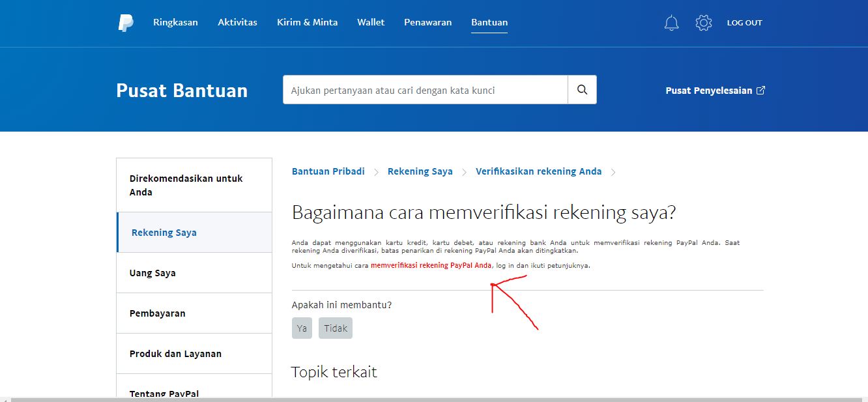Screen dimensions: 868x402
Task: Select Direkomendasikan untuk Anda in sidebar
Action: tap(194, 185)
